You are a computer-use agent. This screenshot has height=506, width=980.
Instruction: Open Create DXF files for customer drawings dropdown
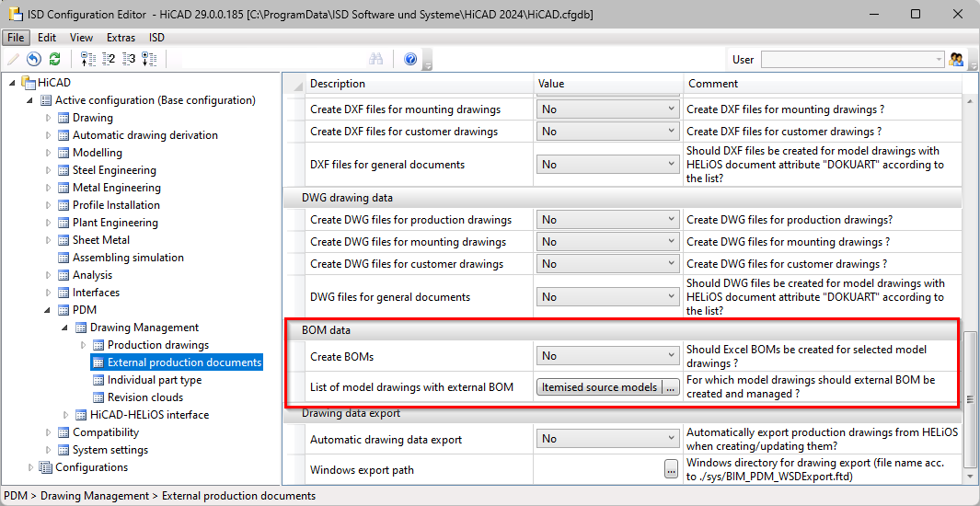[608, 132]
